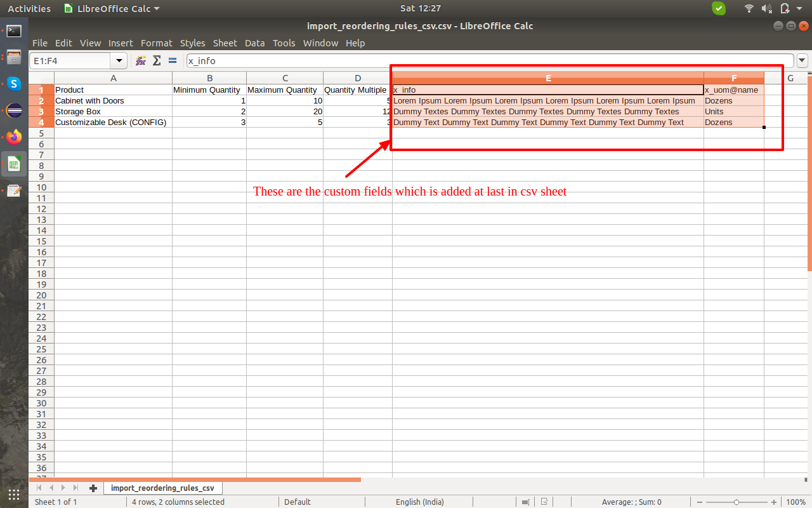Open the Function Wizard icon

pyautogui.click(x=141, y=61)
